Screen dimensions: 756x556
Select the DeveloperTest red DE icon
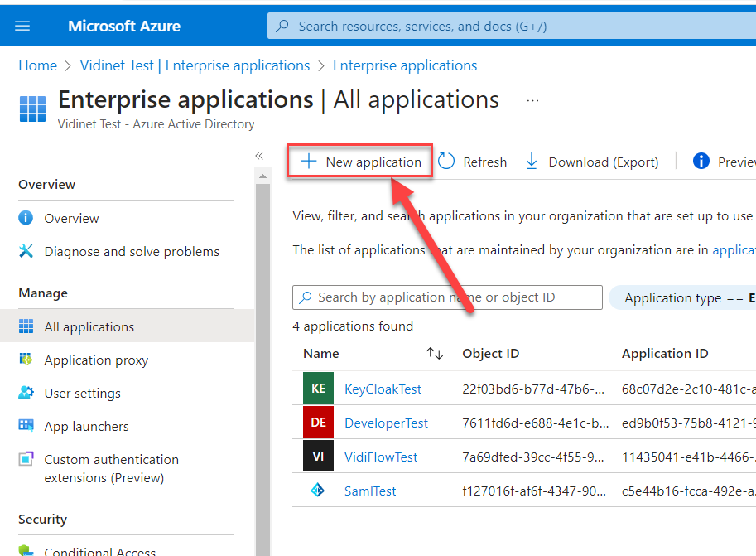pos(318,423)
